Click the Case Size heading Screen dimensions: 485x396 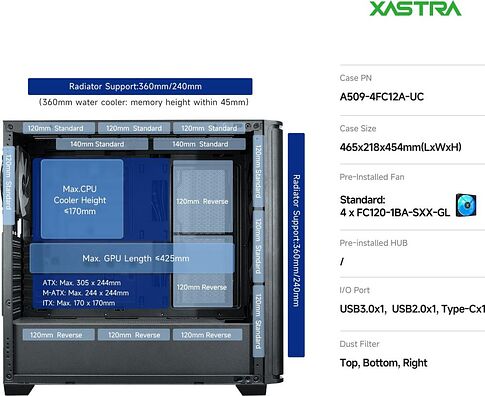pyautogui.click(x=358, y=129)
